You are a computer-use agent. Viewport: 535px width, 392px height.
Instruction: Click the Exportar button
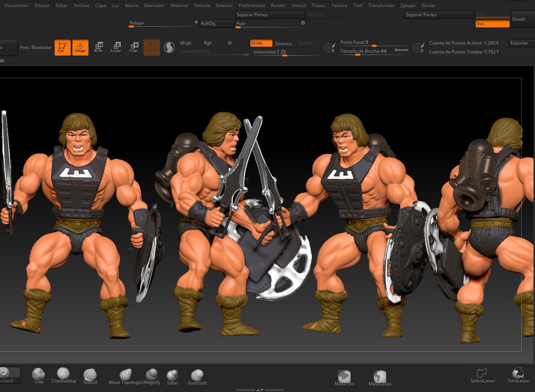point(521,43)
